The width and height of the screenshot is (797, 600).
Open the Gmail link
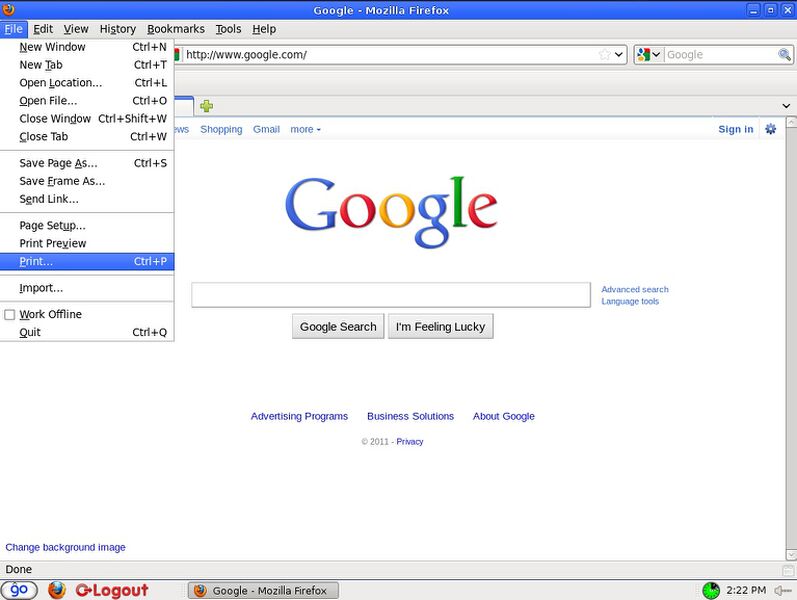(266, 129)
